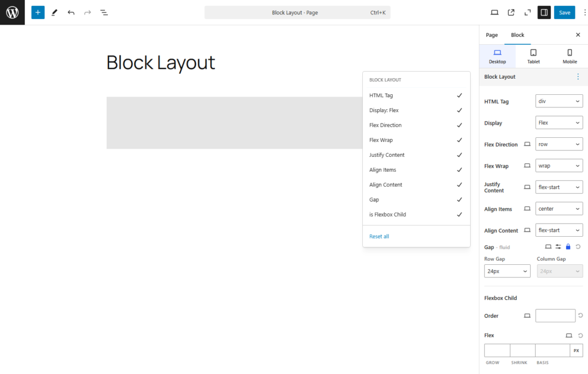Open the block inserter
Screen dimensions: 588x374
(37, 12)
